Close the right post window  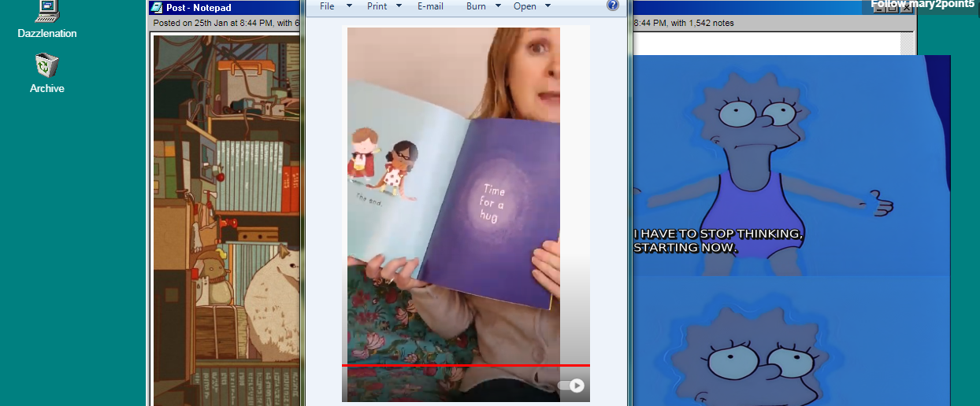[907, 8]
